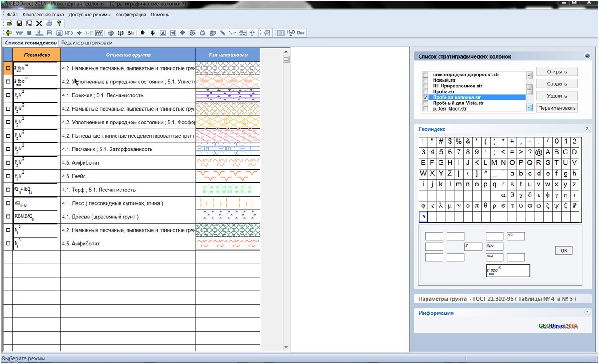Screen dimensions: 599x364
Task: Click the red X delete icon in the toolbar
Action: click(x=39, y=23)
